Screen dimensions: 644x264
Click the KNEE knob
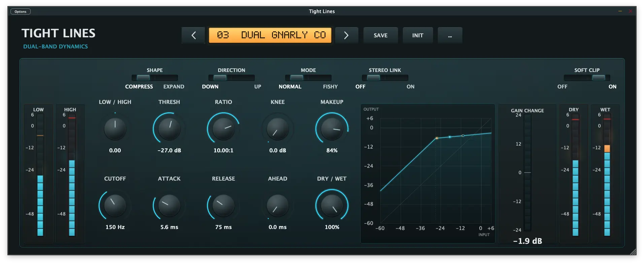pyautogui.click(x=278, y=129)
